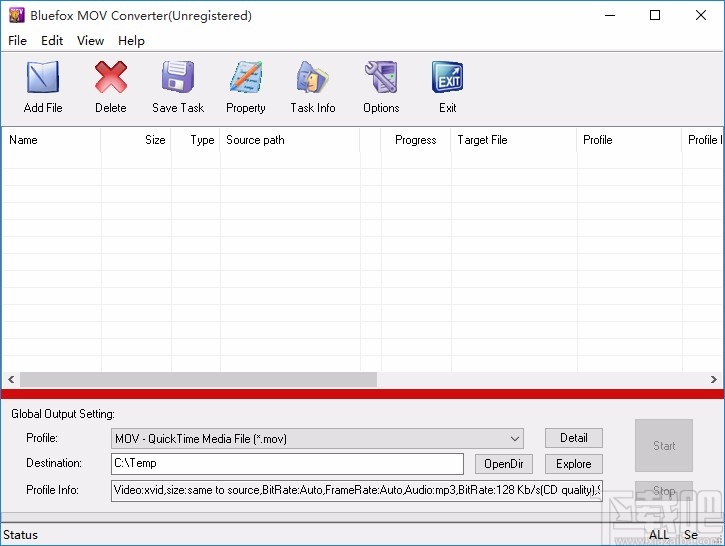The image size is (725, 546).
Task: Click the Progress column header
Action: [x=415, y=140]
